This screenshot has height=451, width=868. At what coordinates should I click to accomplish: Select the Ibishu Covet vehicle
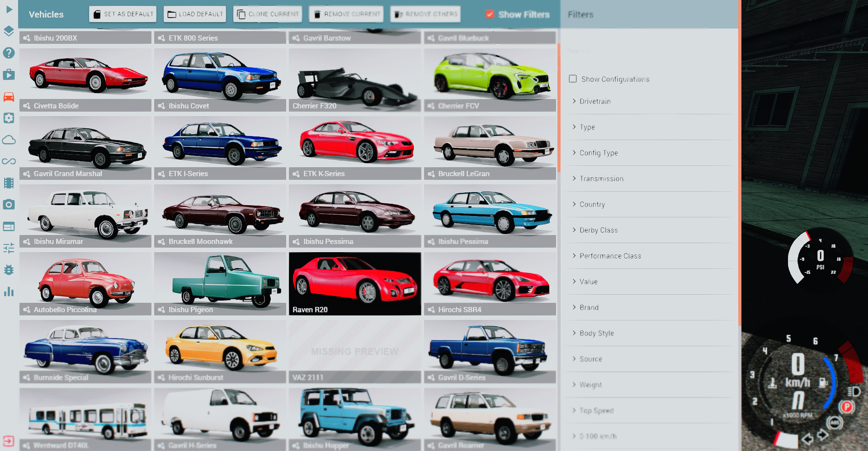point(220,80)
